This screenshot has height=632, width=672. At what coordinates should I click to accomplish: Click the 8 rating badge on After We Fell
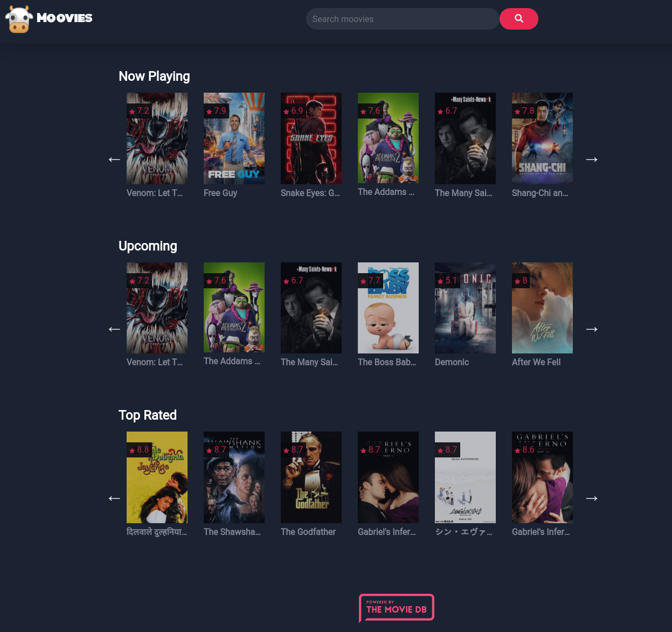(521, 281)
